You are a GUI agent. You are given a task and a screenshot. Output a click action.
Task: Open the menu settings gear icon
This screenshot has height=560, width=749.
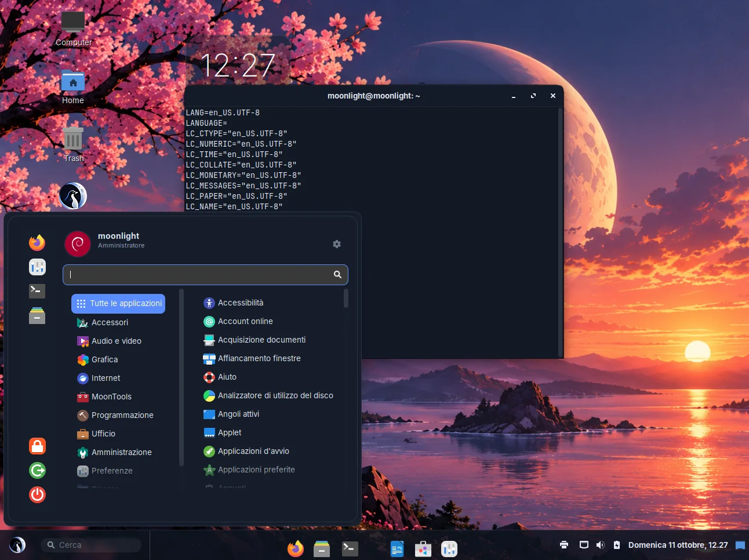click(337, 244)
